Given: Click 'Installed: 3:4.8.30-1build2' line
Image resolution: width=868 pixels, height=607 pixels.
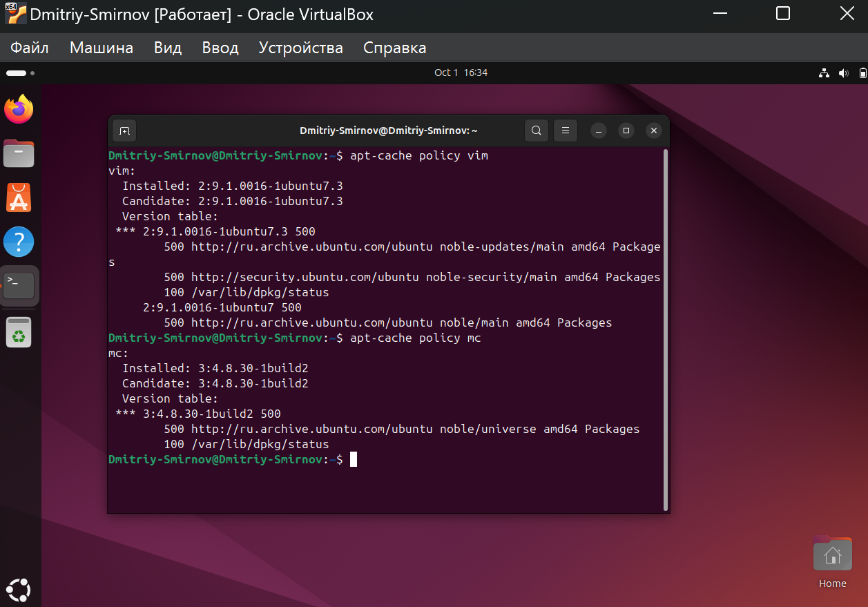Looking at the screenshot, I should (x=215, y=368).
